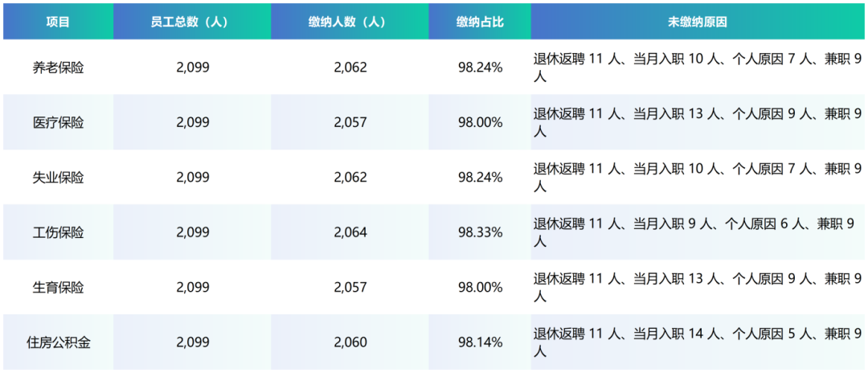Click the 工伤保险 unpaid reason cell
The height and width of the screenshot is (373, 868).
(x=698, y=232)
